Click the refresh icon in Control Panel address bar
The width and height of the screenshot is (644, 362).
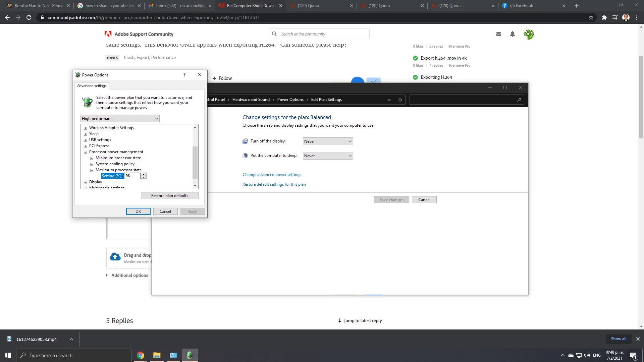pyautogui.click(x=400, y=100)
